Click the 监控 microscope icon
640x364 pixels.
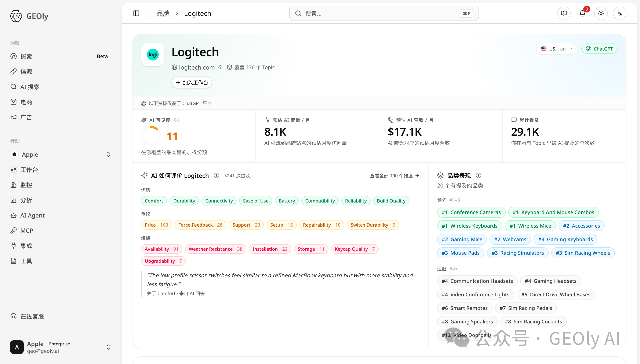click(x=14, y=185)
